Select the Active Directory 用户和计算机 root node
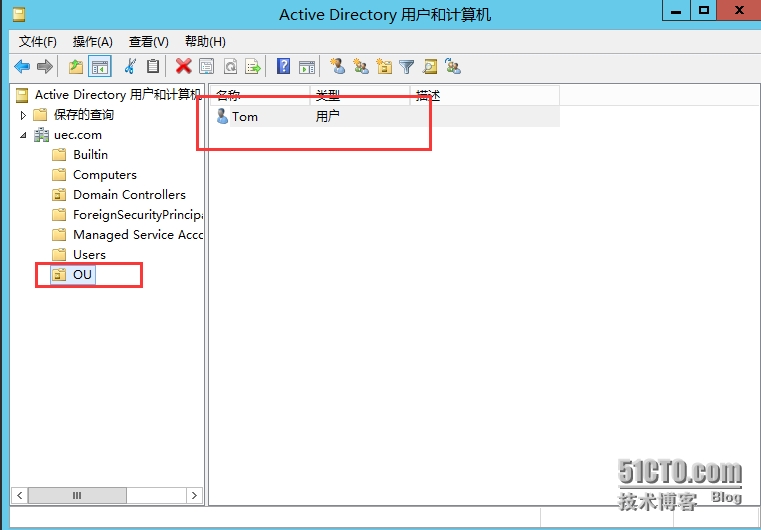Image resolution: width=761 pixels, height=530 pixels. click(109, 95)
